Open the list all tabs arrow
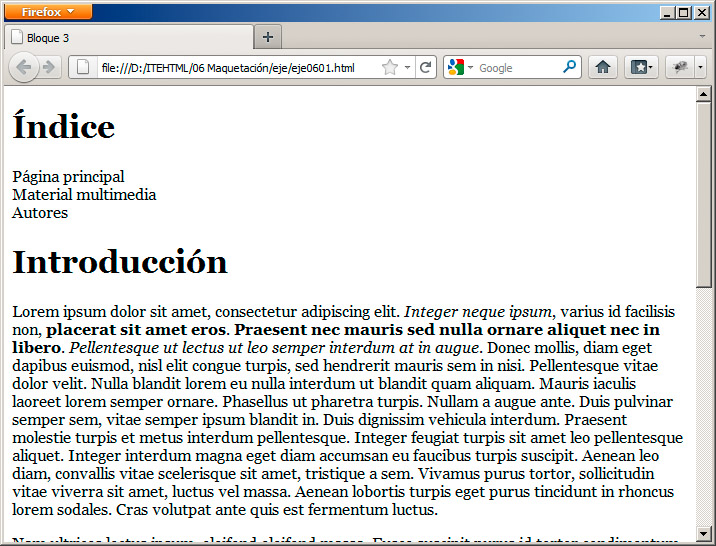Screen dimensions: 716x546 tap(702, 36)
